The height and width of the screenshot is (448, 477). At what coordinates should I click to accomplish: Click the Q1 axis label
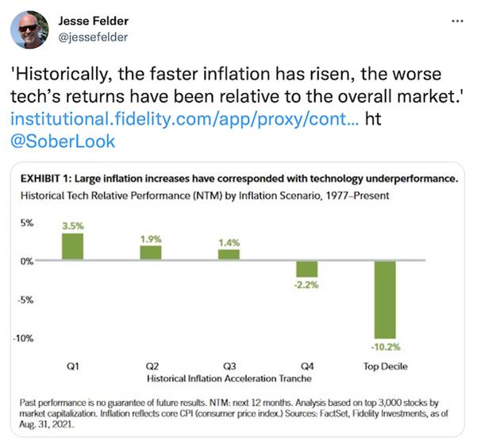[73, 366]
